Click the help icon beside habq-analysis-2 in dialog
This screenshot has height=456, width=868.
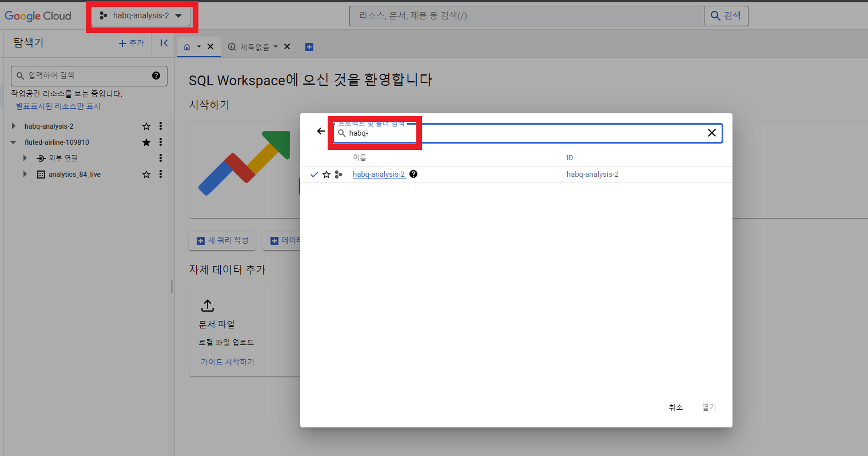point(413,174)
